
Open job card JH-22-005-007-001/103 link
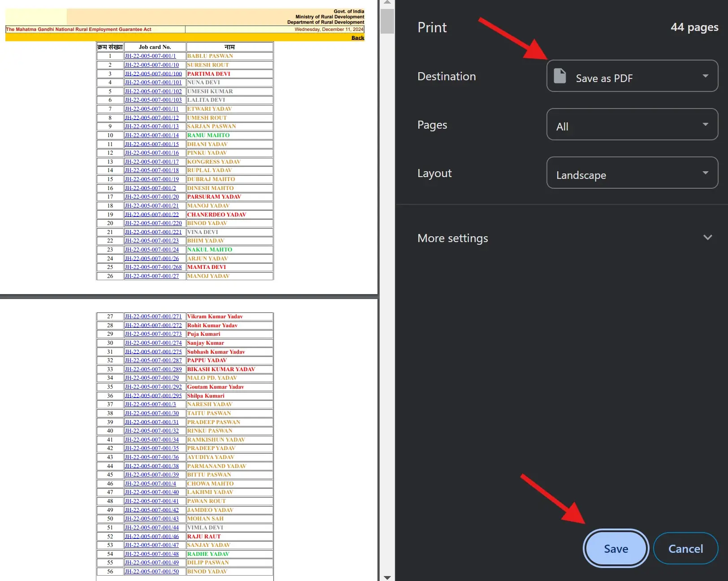click(x=153, y=100)
